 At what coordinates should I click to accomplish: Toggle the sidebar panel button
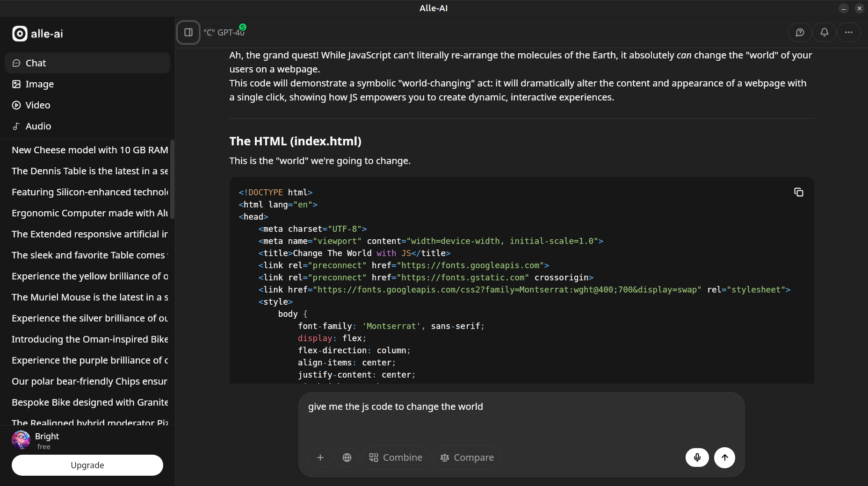point(188,32)
